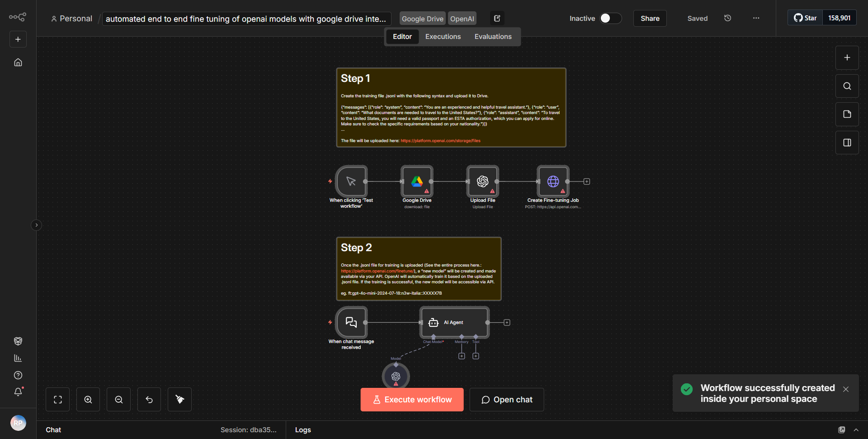Add a new node with the plus icon
The width and height of the screenshot is (868, 439).
847,57
